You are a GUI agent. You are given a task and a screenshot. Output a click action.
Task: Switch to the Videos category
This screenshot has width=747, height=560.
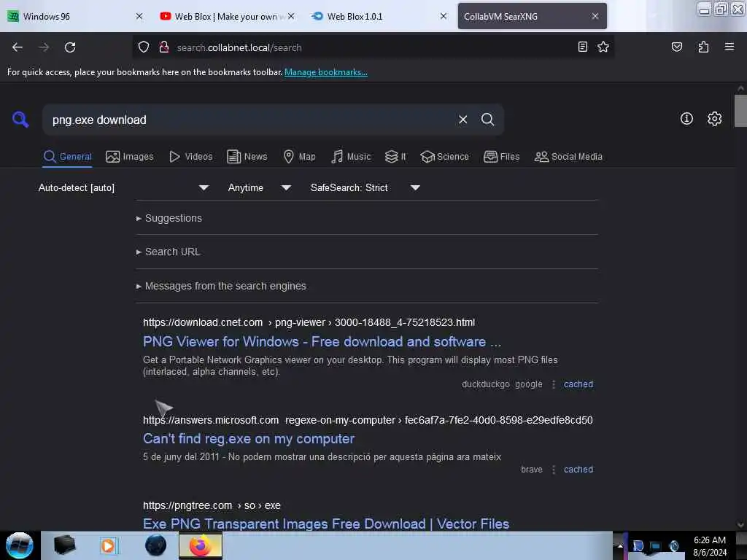[x=190, y=157]
